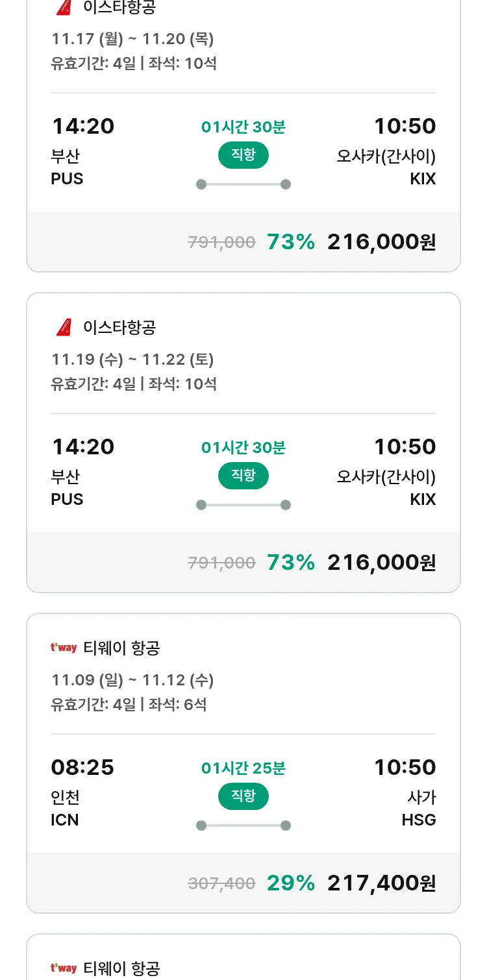Open the 11.19 (수) ~ 11.22 (토) date range
The image size is (487, 980).
(132, 360)
